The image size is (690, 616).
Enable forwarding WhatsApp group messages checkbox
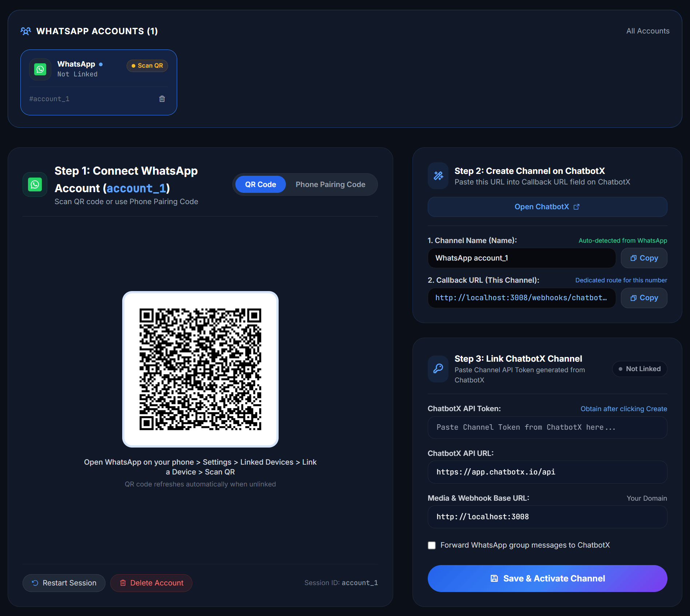coord(432,545)
